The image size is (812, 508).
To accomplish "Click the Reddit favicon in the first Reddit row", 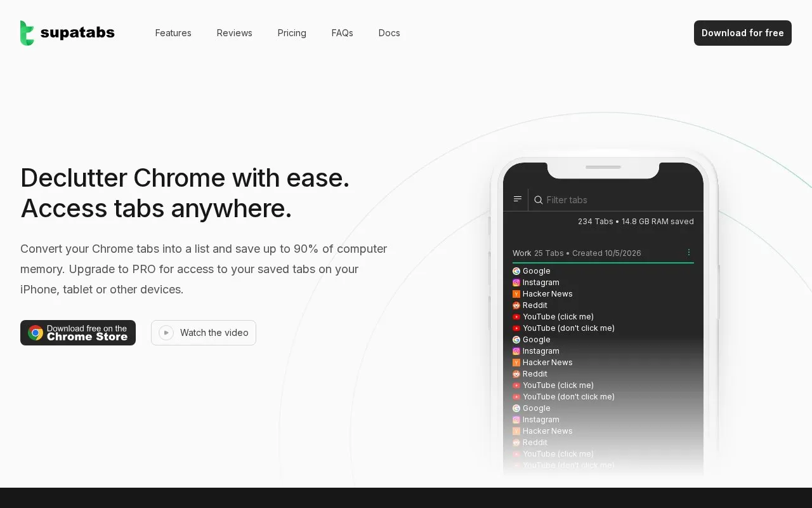I will 516,305.
